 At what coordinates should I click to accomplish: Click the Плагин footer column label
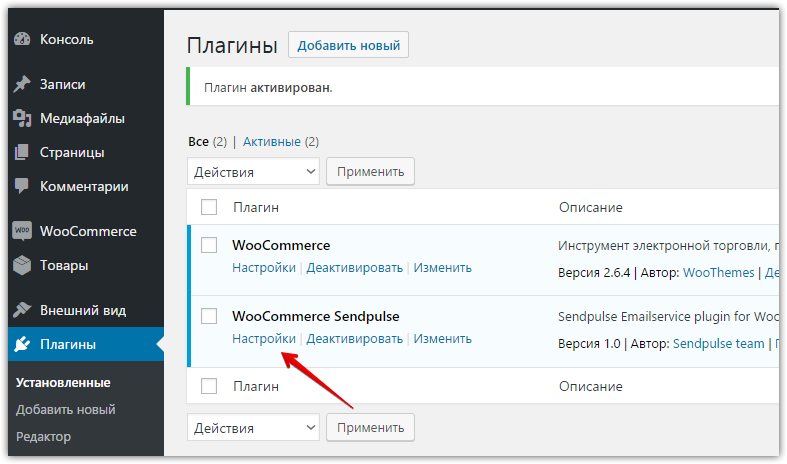pyautogui.click(x=256, y=386)
